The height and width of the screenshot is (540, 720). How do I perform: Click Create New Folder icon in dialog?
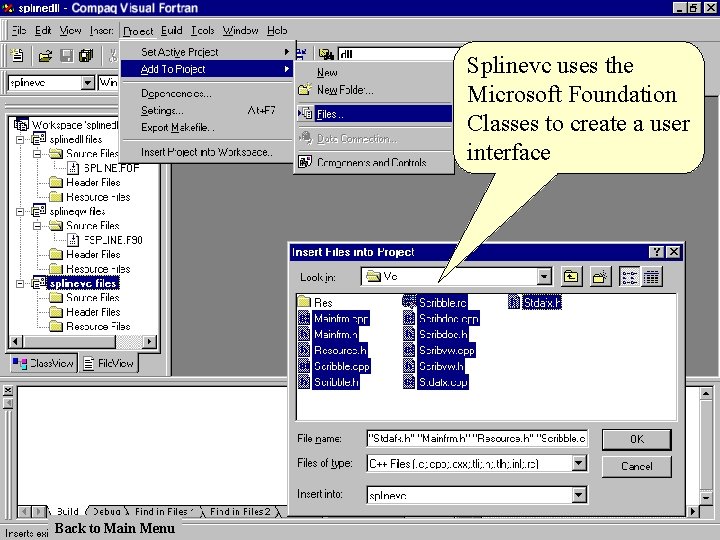click(x=600, y=277)
